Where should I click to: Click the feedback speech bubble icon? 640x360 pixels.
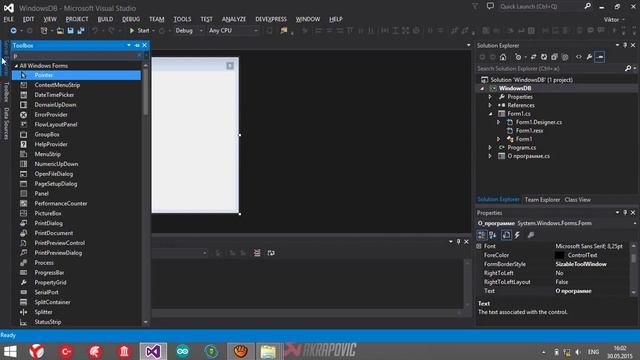(x=490, y=6)
